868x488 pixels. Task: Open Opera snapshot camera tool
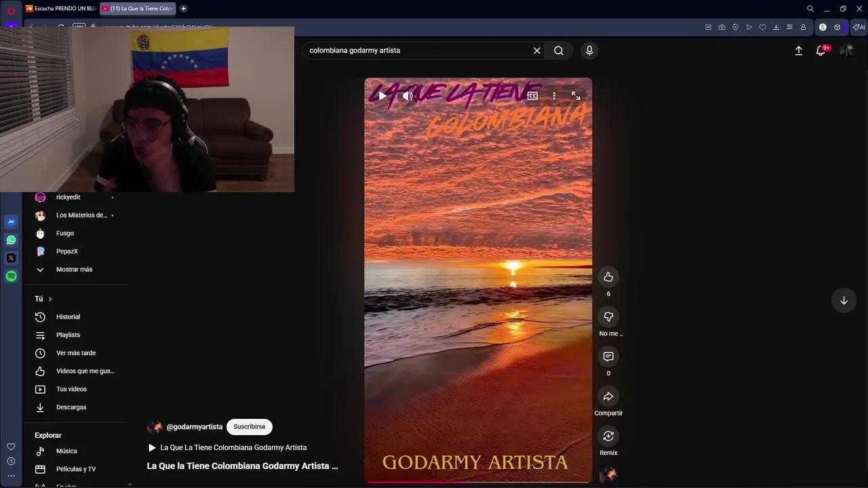(722, 27)
